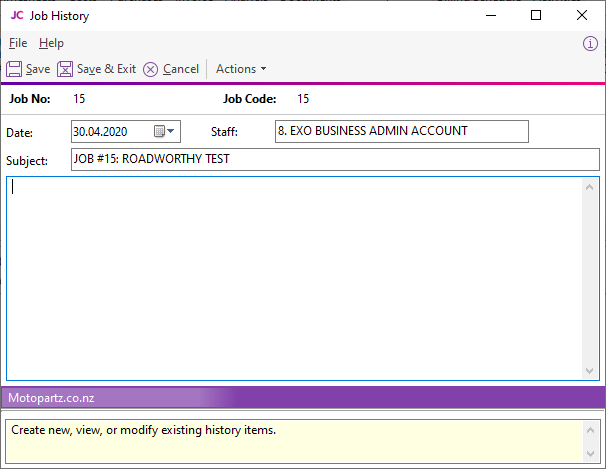This screenshot has width=606, height=469.
Task: Click the Subject text field
Action: coord(334,159)
